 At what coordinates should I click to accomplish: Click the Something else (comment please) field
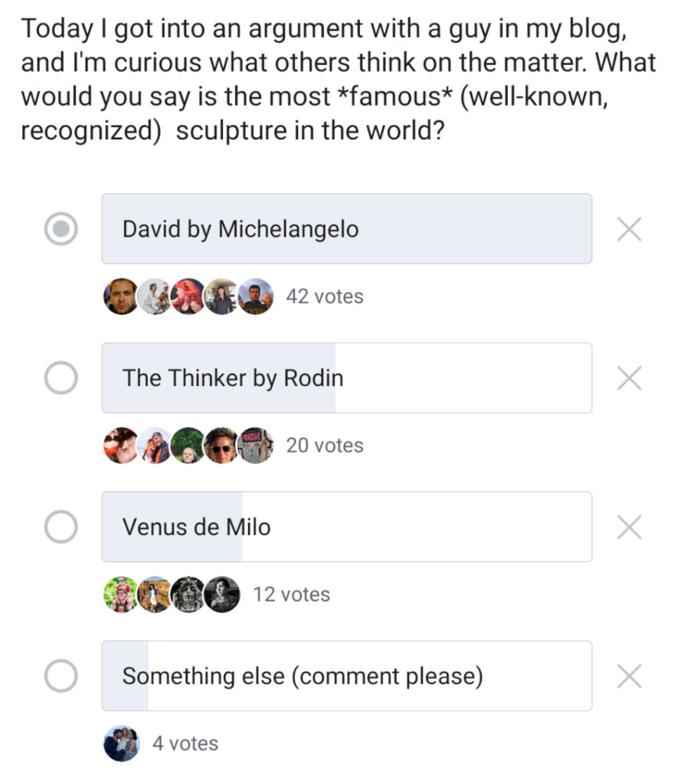pos(346,676)
